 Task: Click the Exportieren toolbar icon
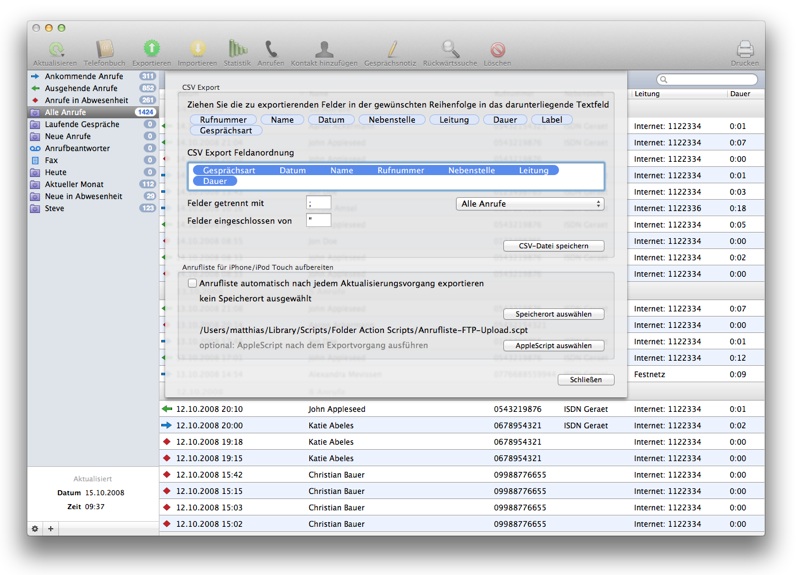[151, 49]
